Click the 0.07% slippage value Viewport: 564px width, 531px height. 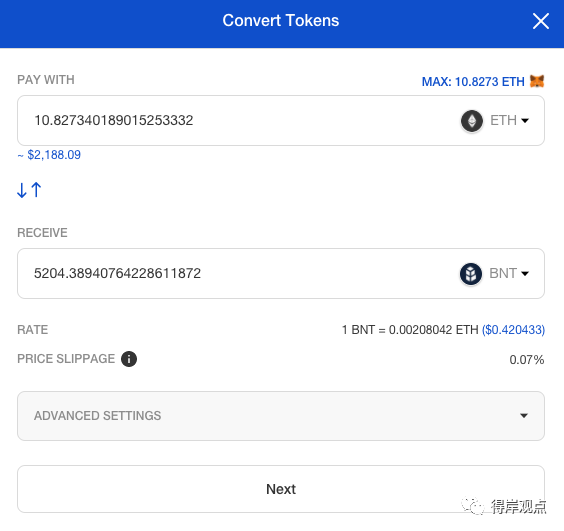[x=527, y=360]
